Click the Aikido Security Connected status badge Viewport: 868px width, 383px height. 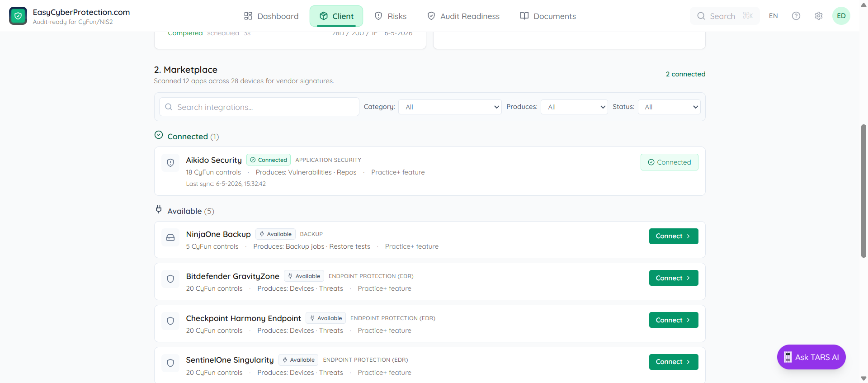269,160
